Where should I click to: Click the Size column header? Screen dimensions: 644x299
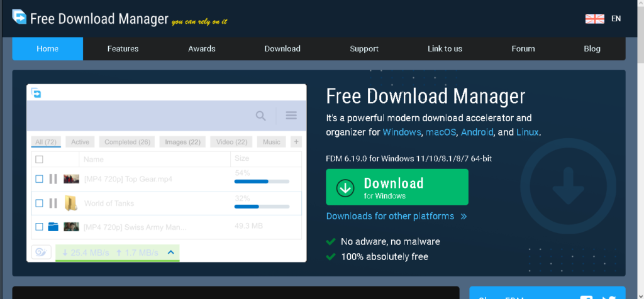click(242, 158)
